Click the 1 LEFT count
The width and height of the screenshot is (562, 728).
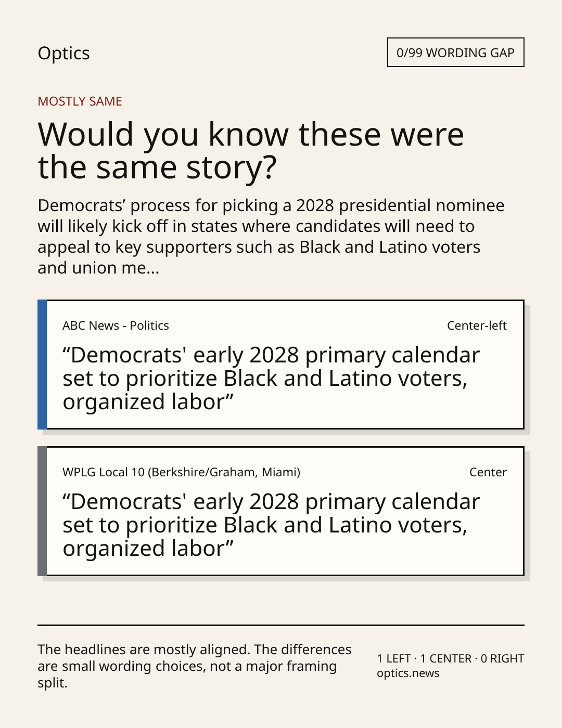tap(394, 658)
